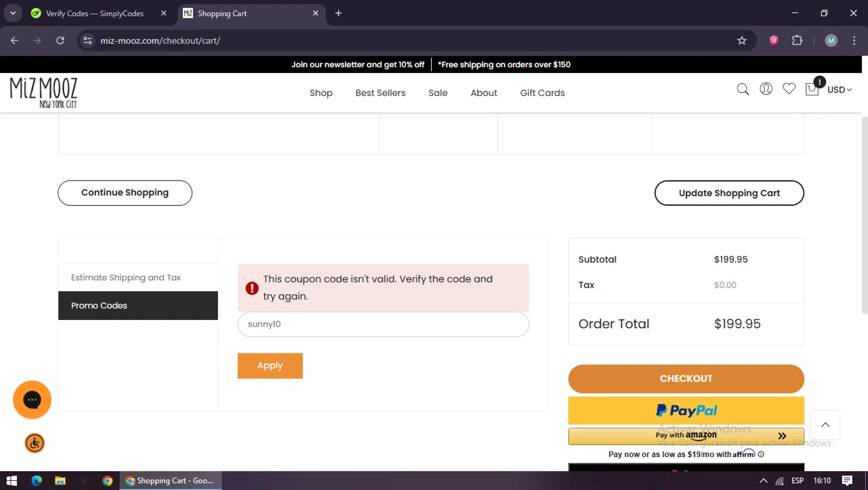Open the Sale menu
Image resolution: width=868 pixels, height=490 pixels.
point(438,93)
